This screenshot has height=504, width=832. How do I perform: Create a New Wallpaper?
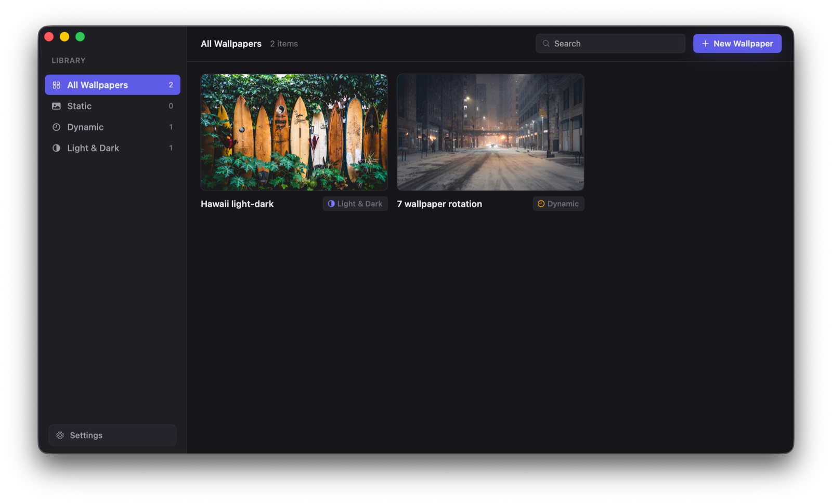click(x=737, y=44)
